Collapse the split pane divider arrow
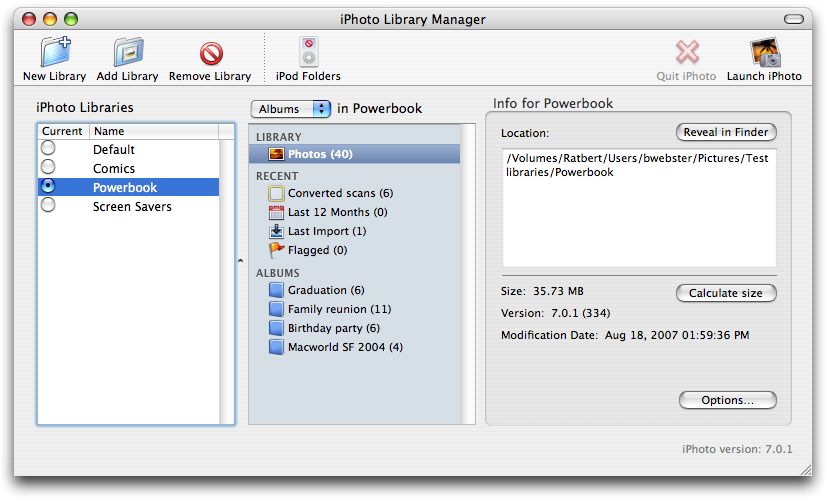 click(240, 261)
